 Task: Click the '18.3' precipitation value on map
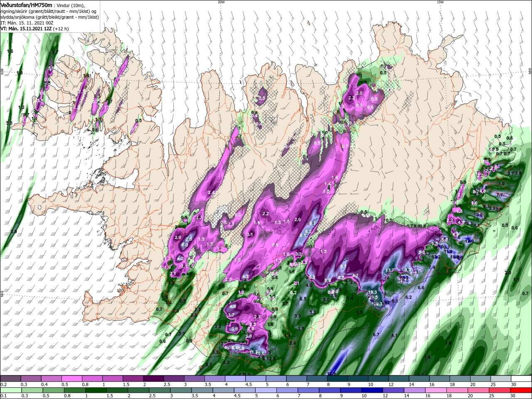372,292
